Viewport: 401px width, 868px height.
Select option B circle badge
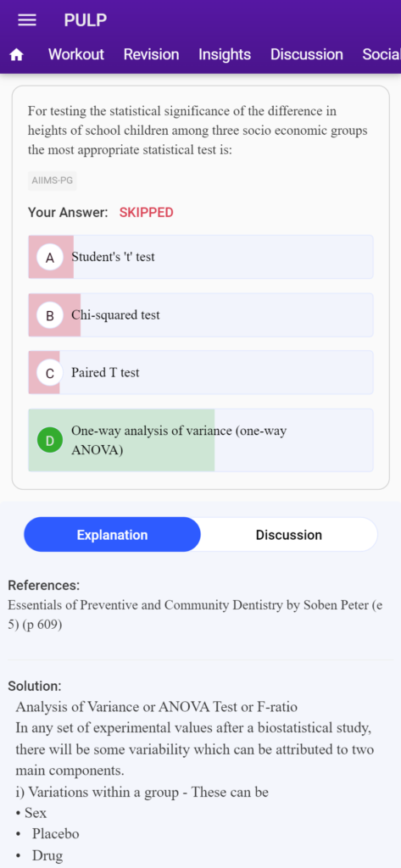pos(50,315)
